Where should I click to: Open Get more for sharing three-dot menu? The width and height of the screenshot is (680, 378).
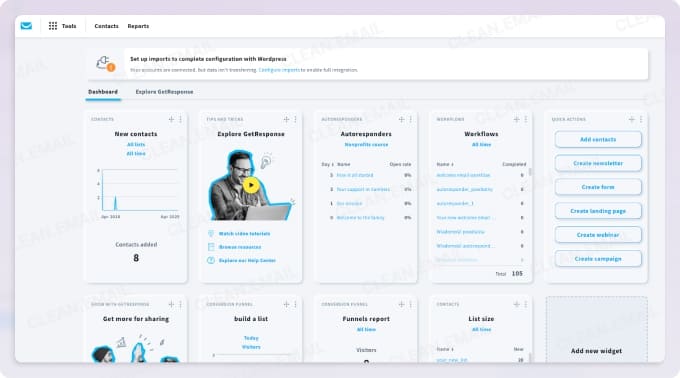click(x=180, y=304)
